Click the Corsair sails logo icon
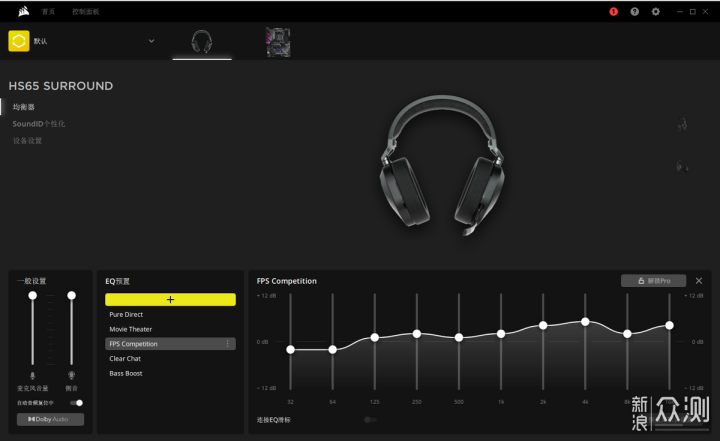 (x=23, y=11)
